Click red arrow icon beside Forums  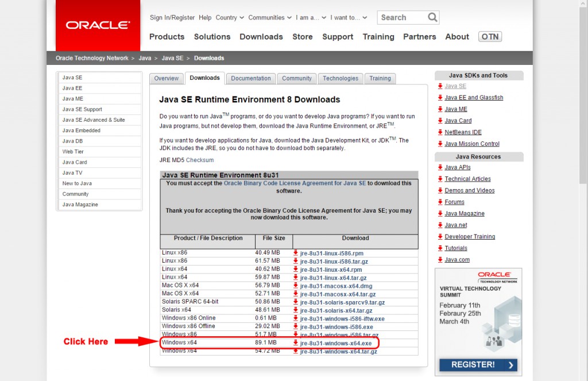pyautogui.click(x=440, y=202)
